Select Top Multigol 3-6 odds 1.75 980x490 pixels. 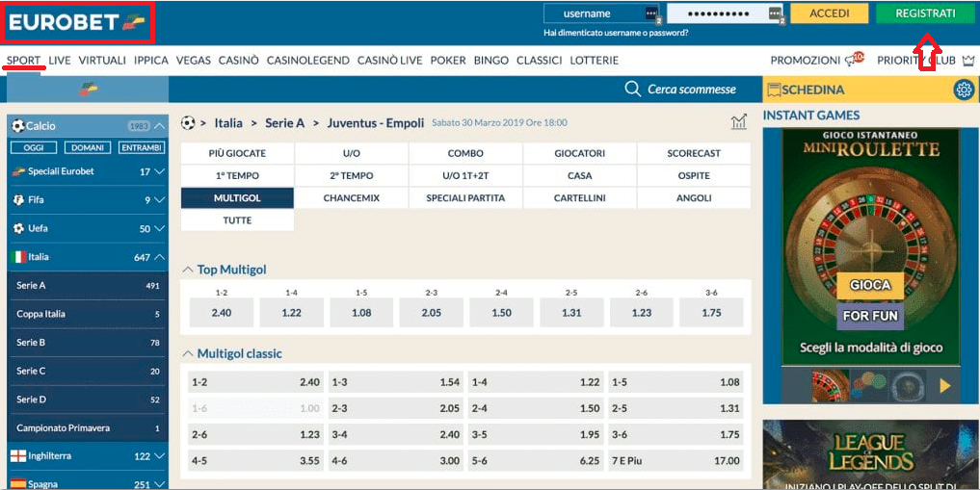(711, 313)
